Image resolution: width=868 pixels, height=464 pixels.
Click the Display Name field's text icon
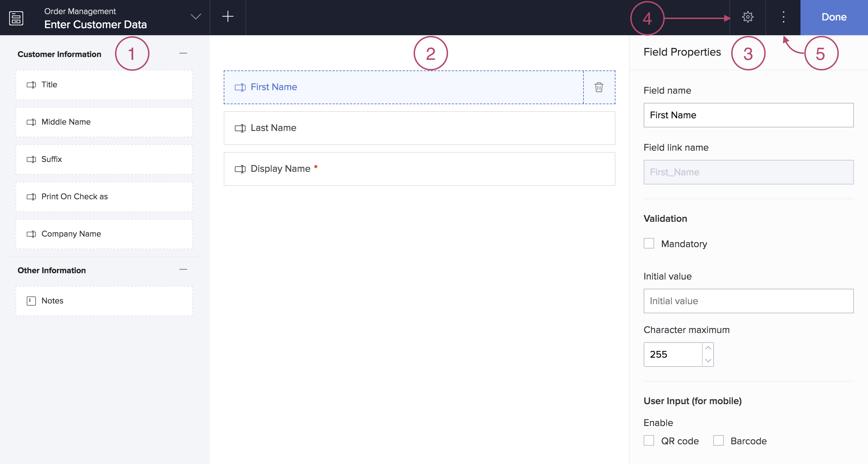coord(240,169)
